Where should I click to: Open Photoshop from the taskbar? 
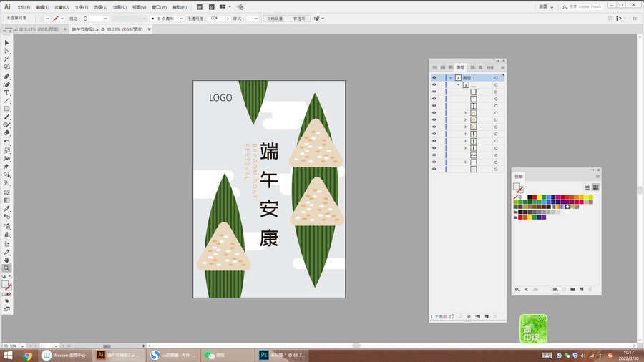click(x=282, y=356)
